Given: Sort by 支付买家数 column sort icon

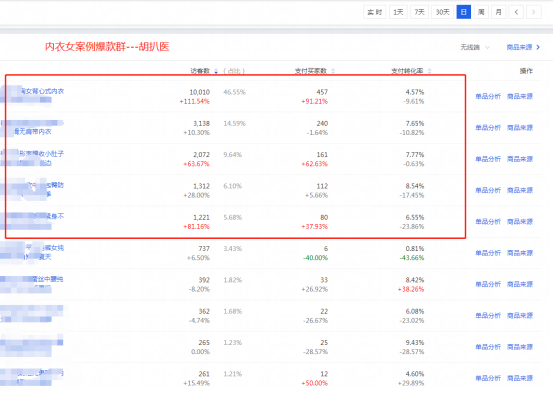Looking at the screenshot, I should (333, 71).
